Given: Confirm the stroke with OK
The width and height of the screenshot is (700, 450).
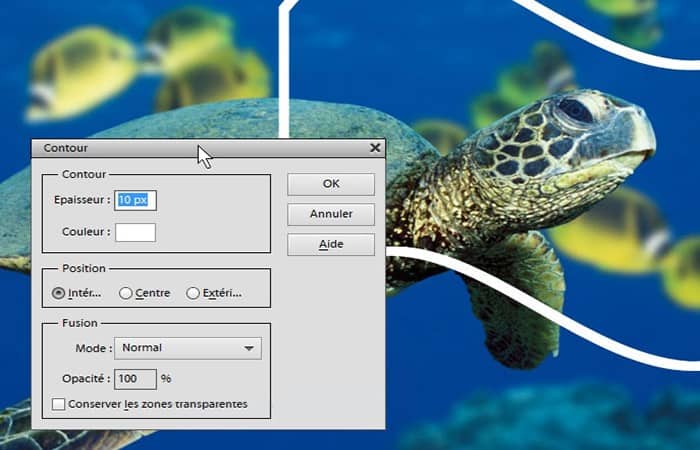Looking at the screenshot, I should click(x=331, y=184).
